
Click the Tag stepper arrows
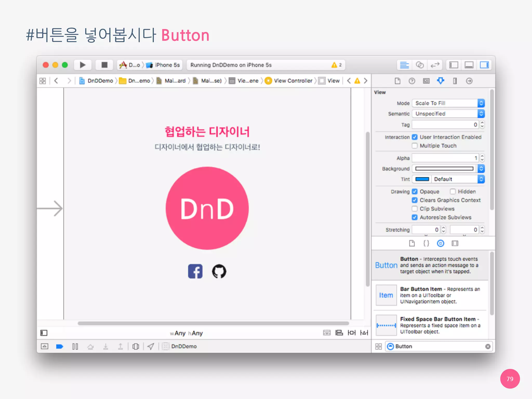coord(482,125)
